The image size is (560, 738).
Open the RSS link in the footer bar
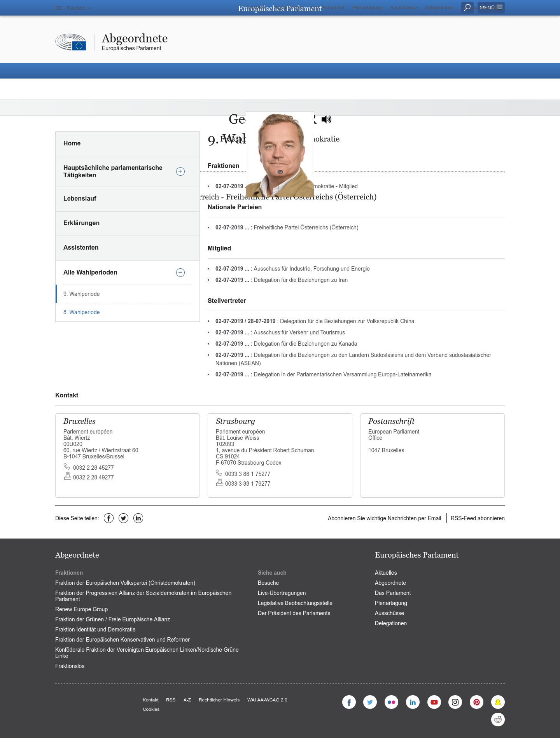171,700
